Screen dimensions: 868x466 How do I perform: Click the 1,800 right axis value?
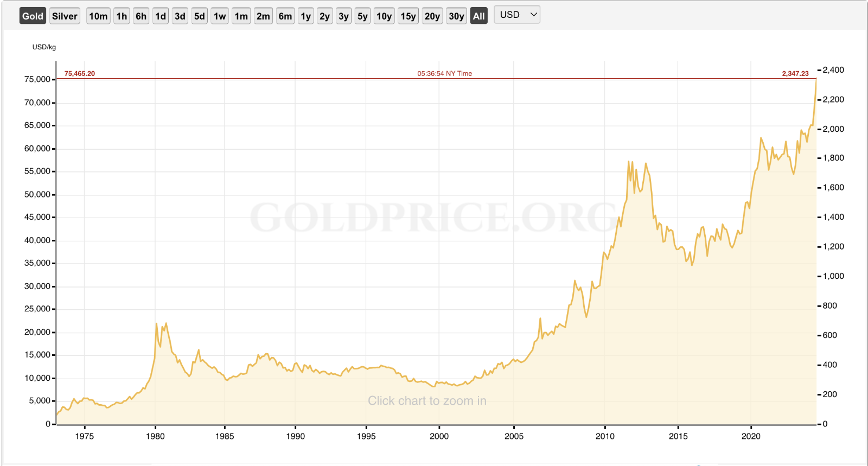point(833,158)
